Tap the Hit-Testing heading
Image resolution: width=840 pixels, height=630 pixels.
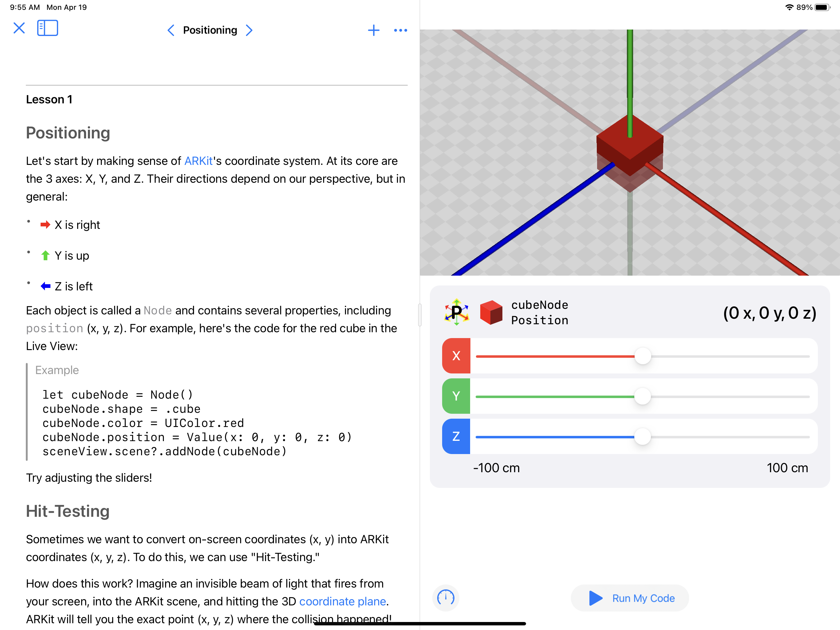[68, 511]
